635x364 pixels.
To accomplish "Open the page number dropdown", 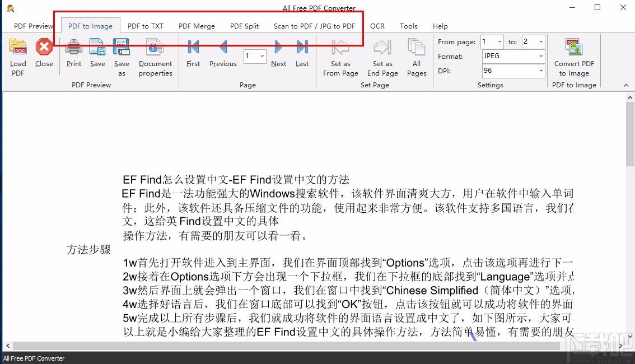I will pyautogui.click(x=262, y=56).
